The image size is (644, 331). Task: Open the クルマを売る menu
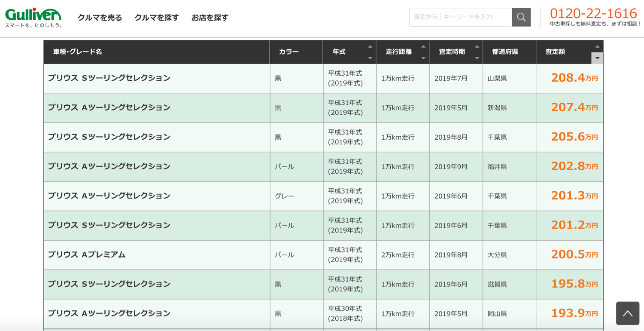click(x=100, y=18)
